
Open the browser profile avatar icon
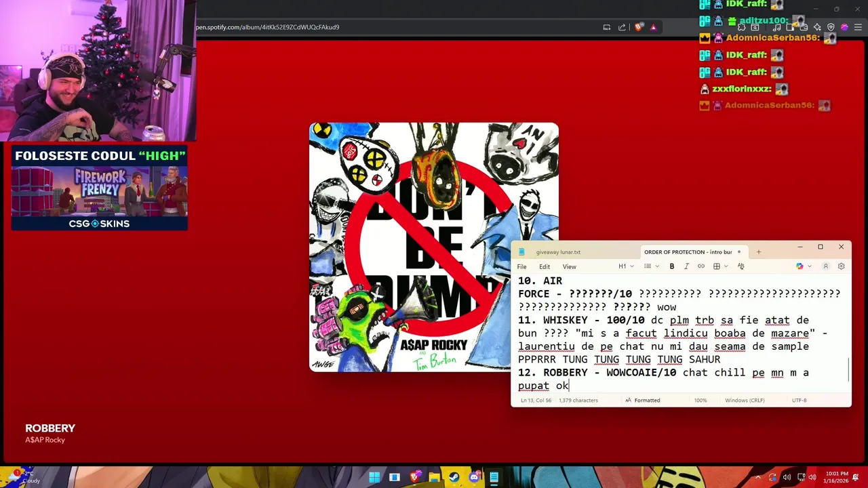point(844,28)
